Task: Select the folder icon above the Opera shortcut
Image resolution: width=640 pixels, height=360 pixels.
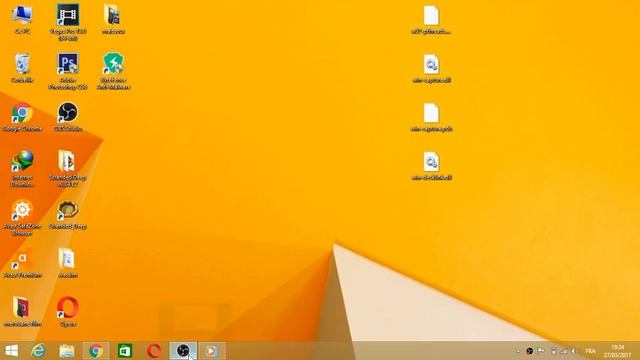Action: coord(66,259)
